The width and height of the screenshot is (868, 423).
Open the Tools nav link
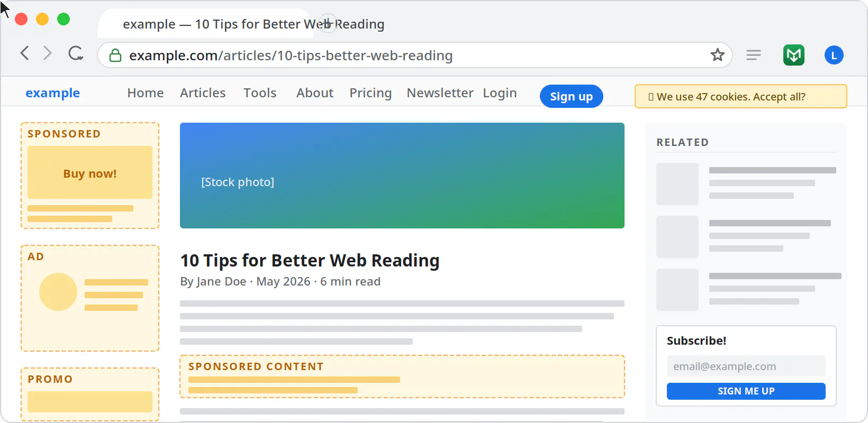260,93
